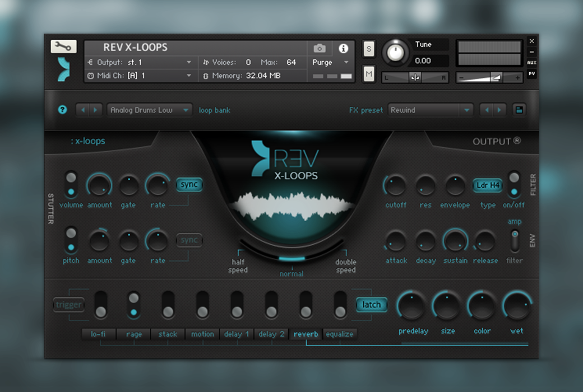Solo the instrument with the S button

pyautogui.click(x=368, y=49)
